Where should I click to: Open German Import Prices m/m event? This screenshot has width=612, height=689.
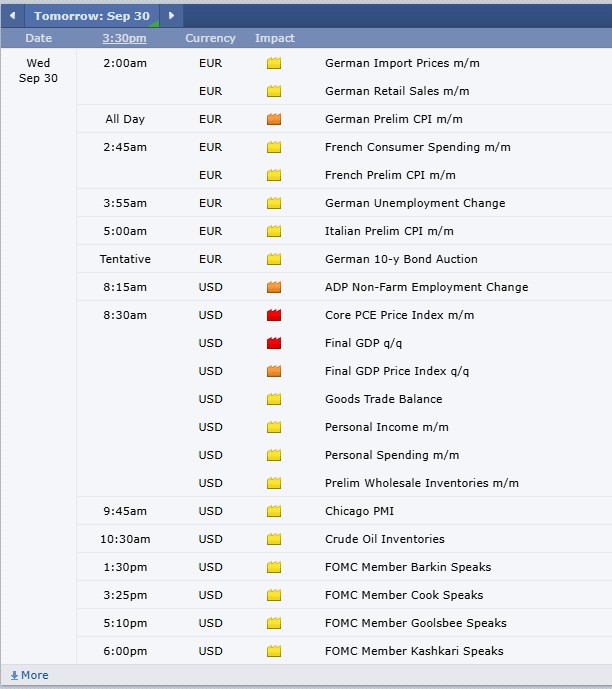click(x=402, y=63)
